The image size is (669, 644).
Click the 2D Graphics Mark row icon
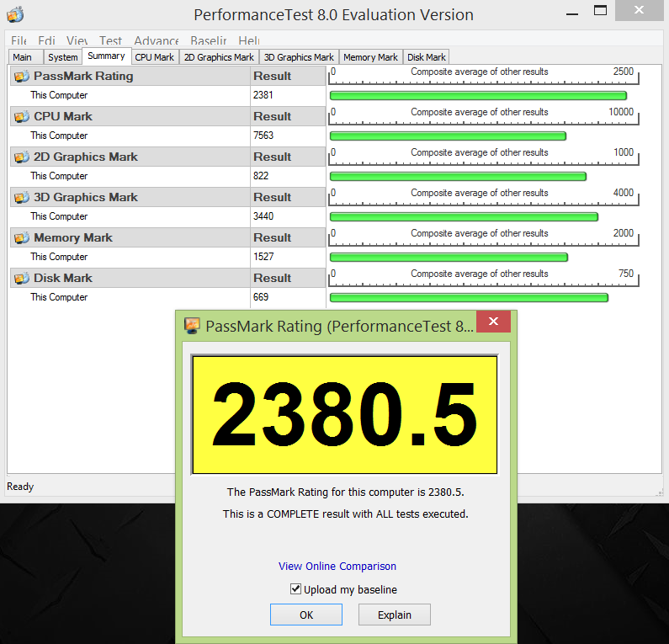pyautogui.click(x=22, y=157)
